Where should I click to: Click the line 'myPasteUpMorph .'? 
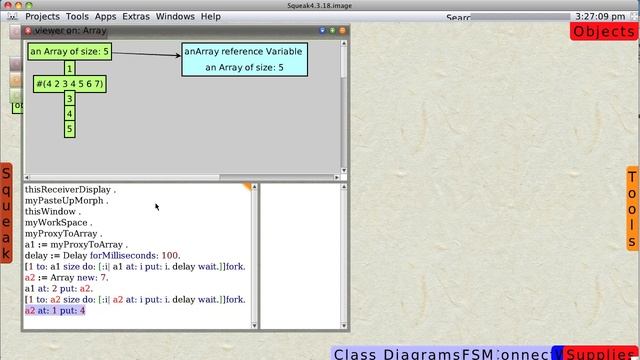pyautogui.click(x=67, y=201)
